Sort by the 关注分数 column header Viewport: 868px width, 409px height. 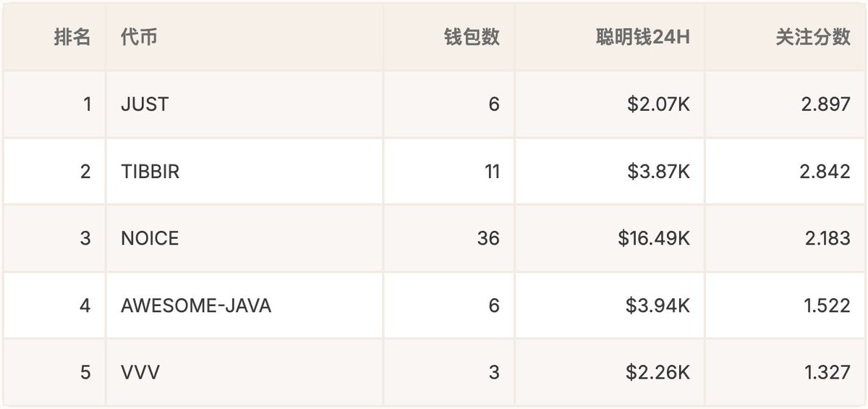pos(813,38)
